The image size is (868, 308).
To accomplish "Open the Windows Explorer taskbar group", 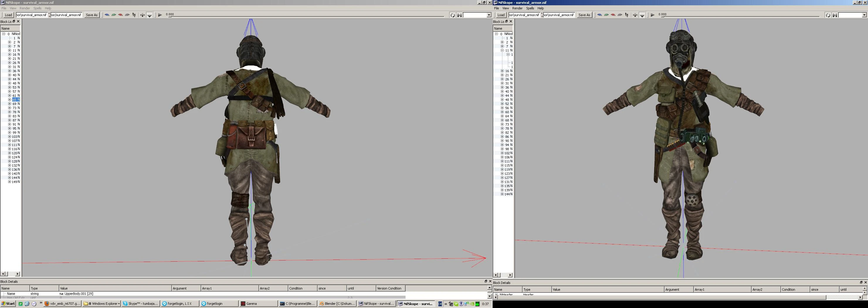I will tap(101, 304).
